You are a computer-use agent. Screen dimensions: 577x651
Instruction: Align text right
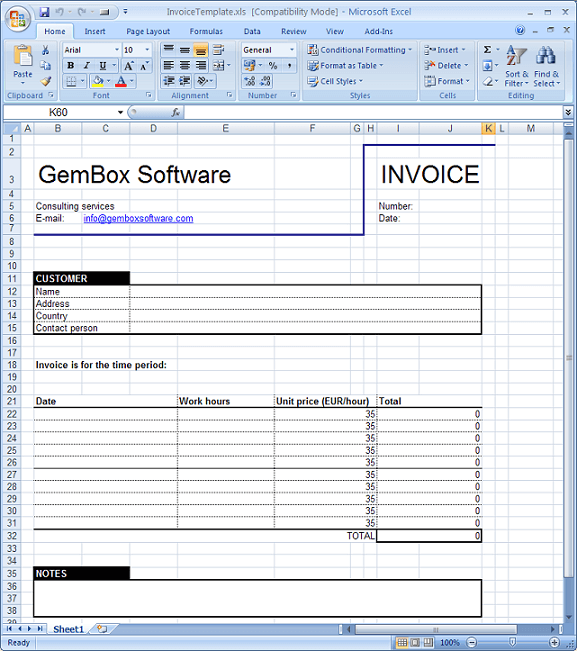pos(201,66)
